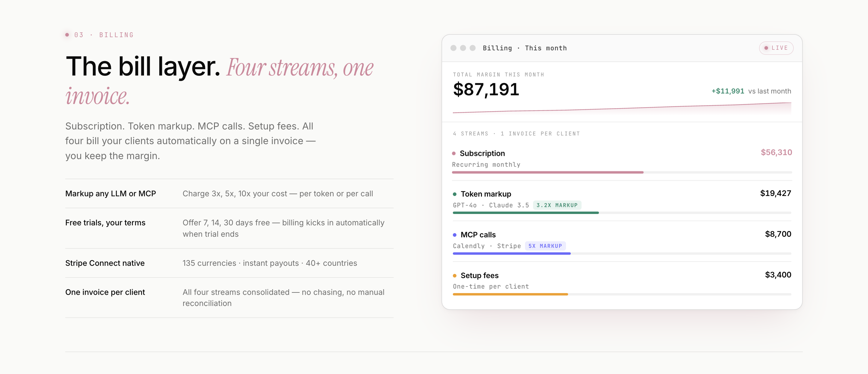Click the pink dot before 03 Billing
868x374 pixels.
(x=67, y=35)
